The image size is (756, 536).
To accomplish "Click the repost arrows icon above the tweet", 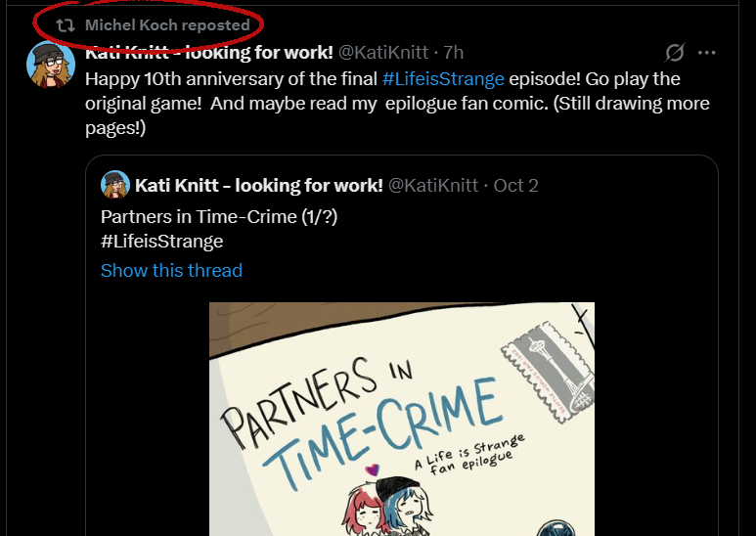I will pyautogui.click(x=66, y=24).
